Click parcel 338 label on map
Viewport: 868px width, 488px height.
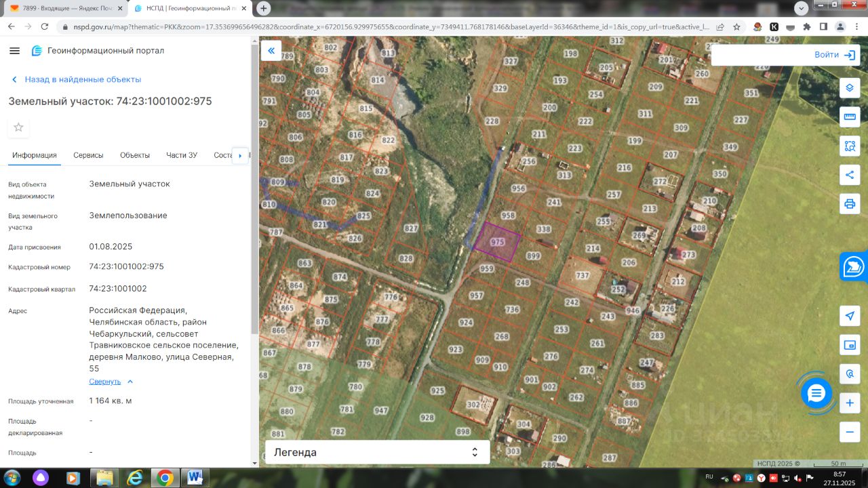(544, 230)
